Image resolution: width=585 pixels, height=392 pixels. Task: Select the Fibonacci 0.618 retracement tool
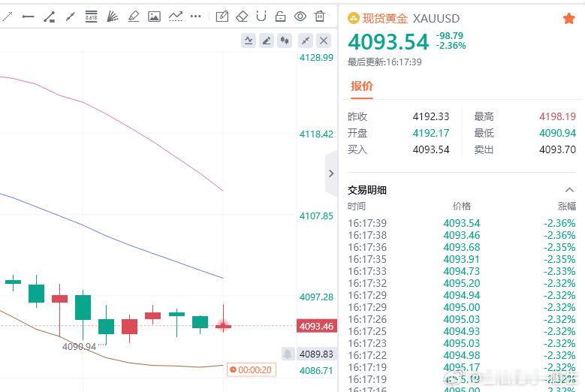pos(91,17)
